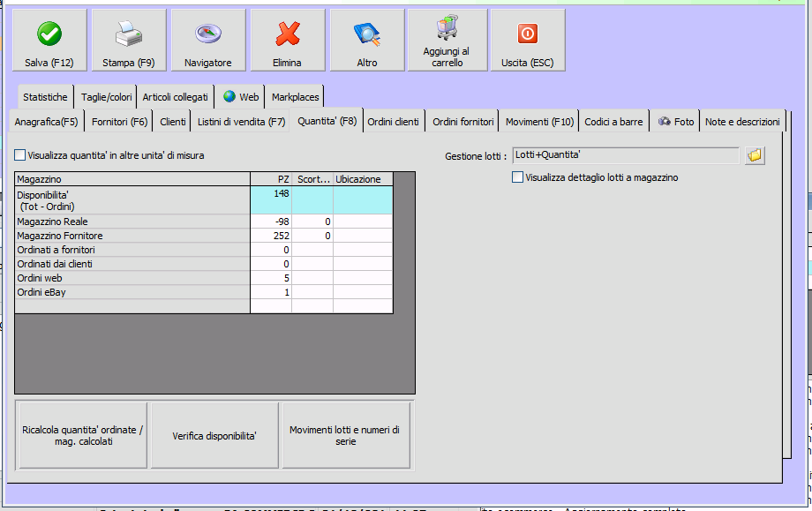Click the Magazzino Fornitore quantity 252
This screenshot has width=812, height=511.
point(271,236)
